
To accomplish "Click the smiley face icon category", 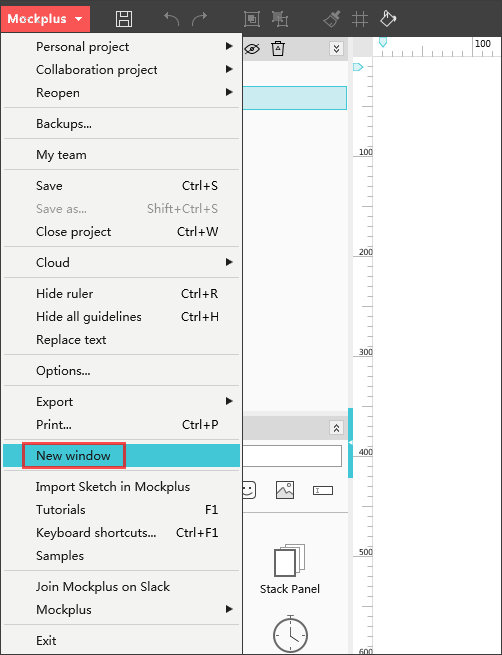I will [x=249, y=490].
